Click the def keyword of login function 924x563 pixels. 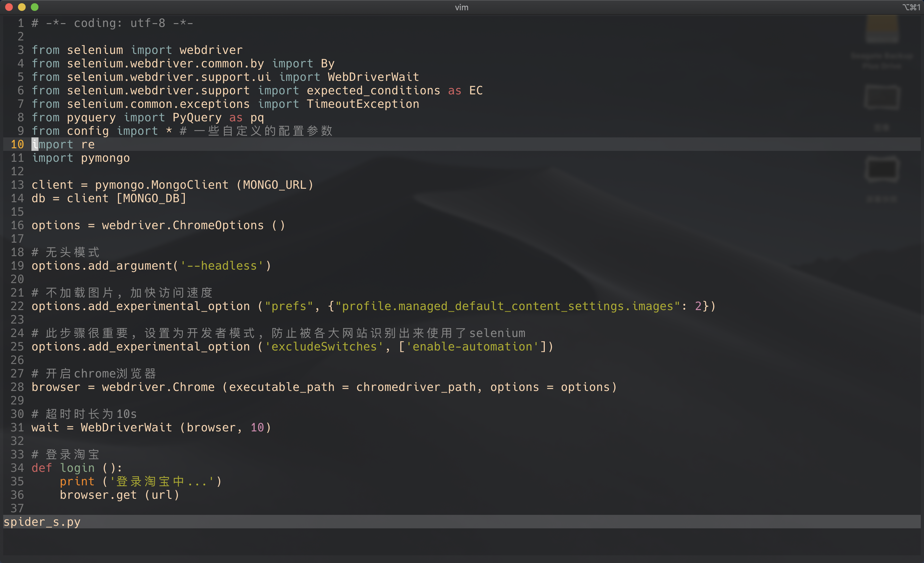coord(42,468)
